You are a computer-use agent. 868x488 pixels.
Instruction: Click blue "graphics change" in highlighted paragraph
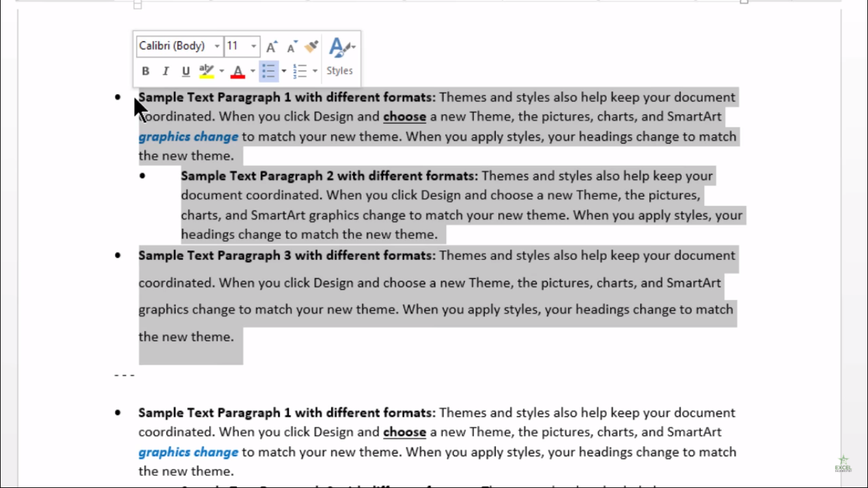pos(189,137)
